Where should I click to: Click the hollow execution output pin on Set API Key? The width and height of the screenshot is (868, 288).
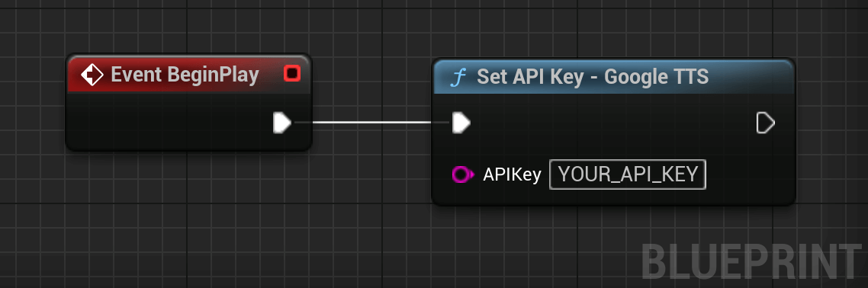click(765, 123)
